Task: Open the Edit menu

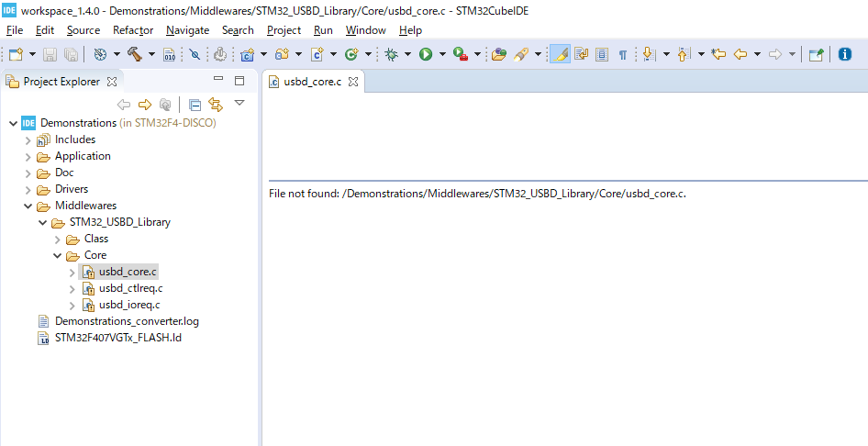Action: [x=45, y=30]
